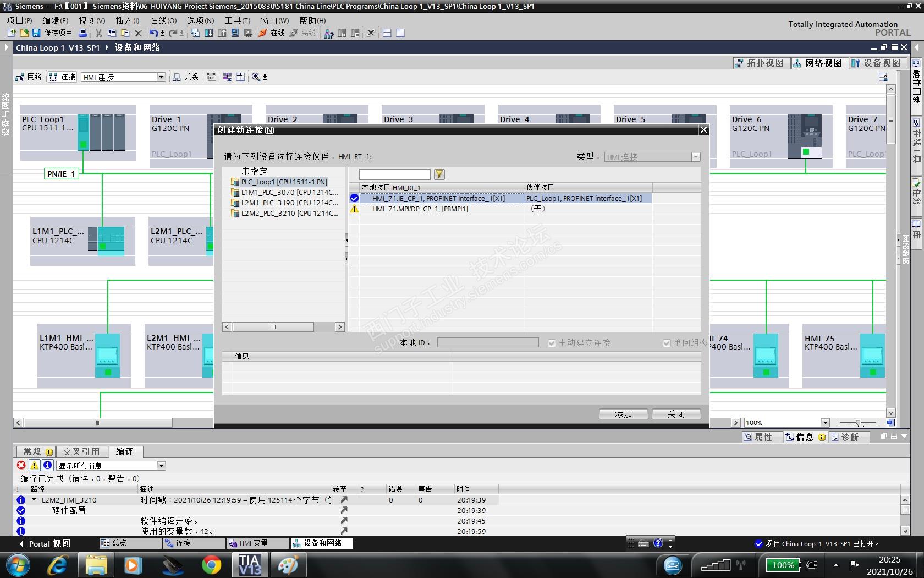This screenshot has height=578, width=924.
Task: Toggle the 网络 networking mode button
Action: [x=29, y=77]
